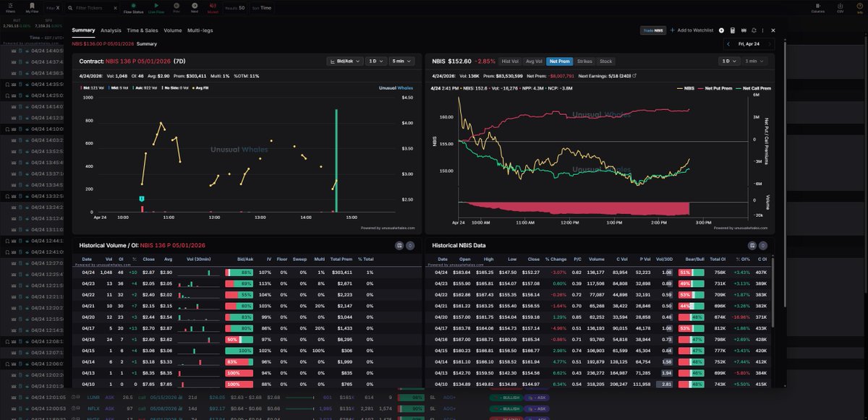Click circle icon in Historical NBIS Data panel
This screenshot has width=868, height=420.
[763, 245]
